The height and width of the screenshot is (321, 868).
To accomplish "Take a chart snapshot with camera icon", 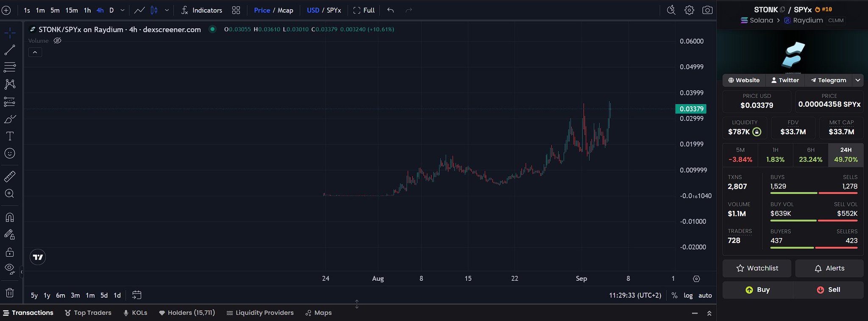I will tap(707, 10).
